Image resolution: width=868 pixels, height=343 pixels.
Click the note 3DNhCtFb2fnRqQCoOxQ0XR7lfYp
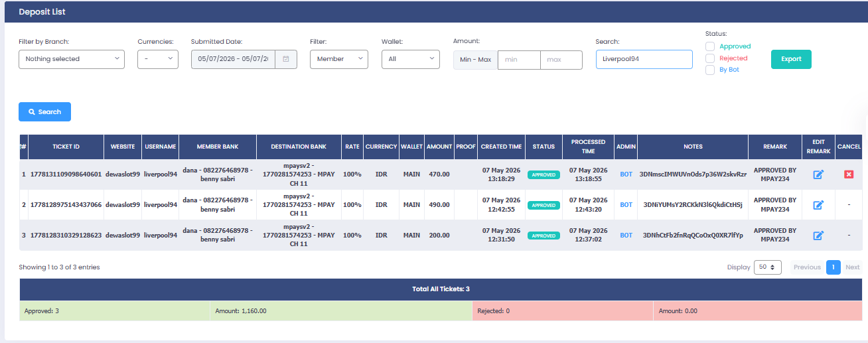pyautogui.click(x=693, y=236)
